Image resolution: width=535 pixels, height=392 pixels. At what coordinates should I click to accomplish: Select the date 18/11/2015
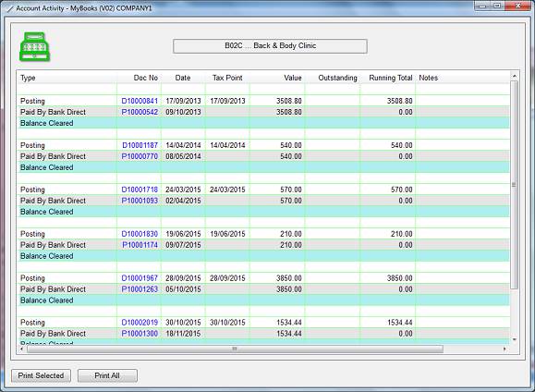tap(183, 333)
